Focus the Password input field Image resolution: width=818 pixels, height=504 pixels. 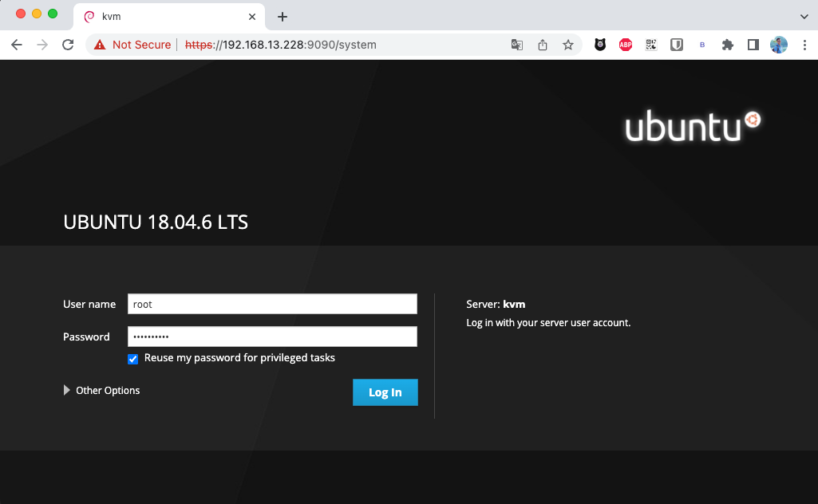tap(272, 337)
